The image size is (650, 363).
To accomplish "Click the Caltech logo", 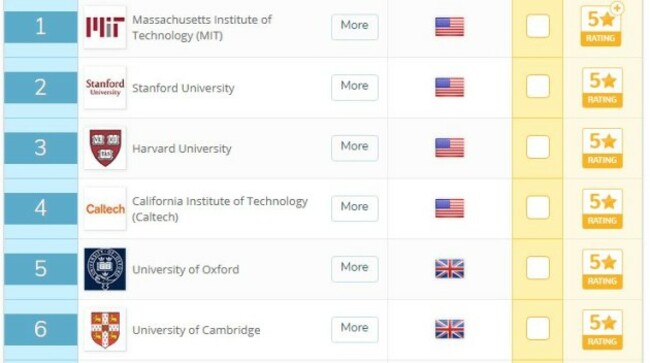I will [105, 208].
